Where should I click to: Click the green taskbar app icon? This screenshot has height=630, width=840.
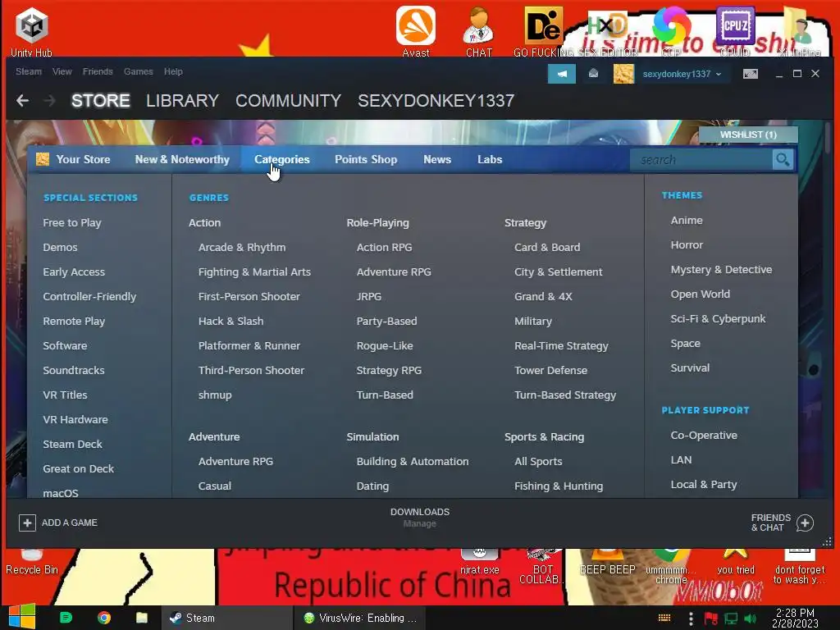pyautogui.click(x=66, y=618)
